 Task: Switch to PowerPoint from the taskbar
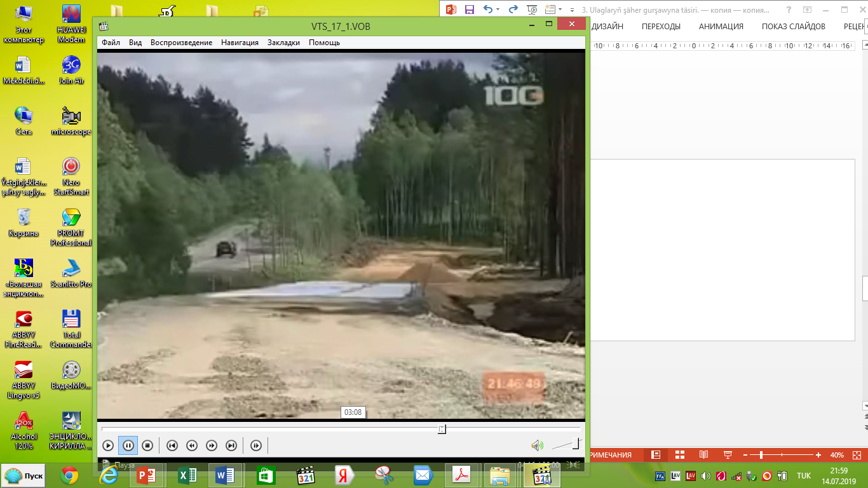[x=147, y=475]
